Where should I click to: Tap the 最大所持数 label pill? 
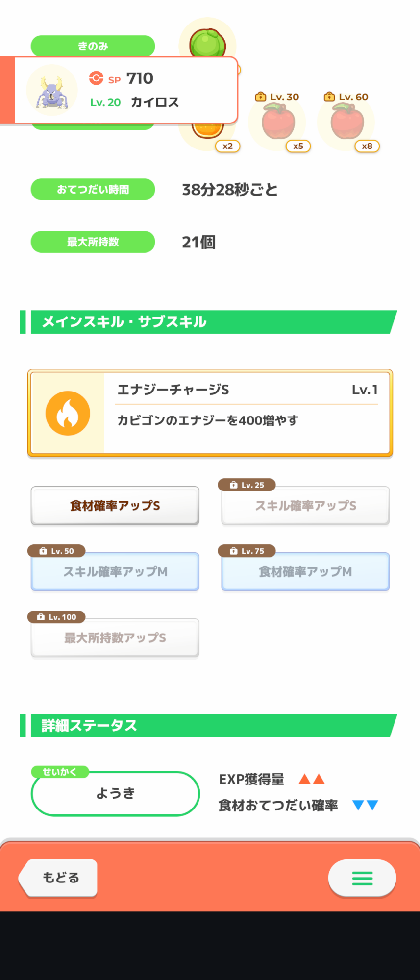(x=93, y=242)
